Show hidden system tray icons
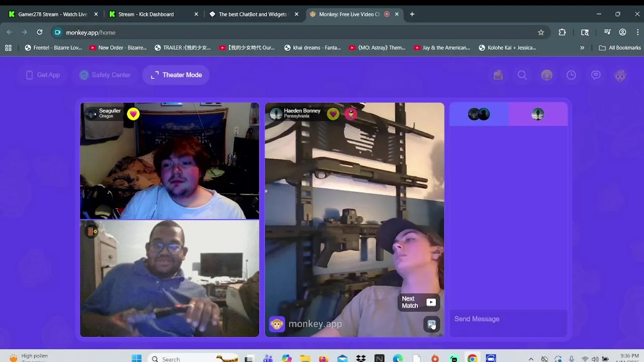The height and width of the screenshot is (362, 644). pyautogui.click(x=531, y=358)
